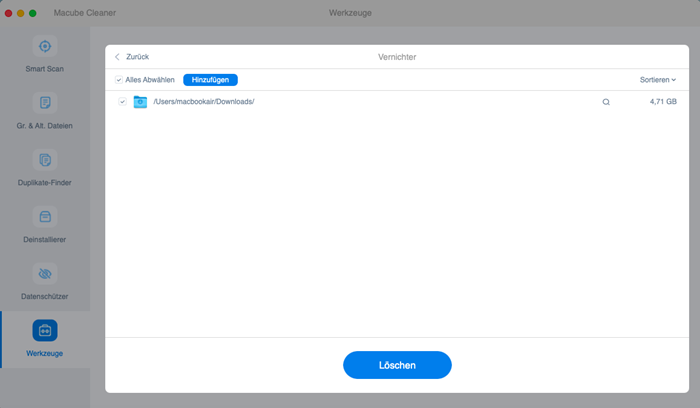Open Gr. & Alt. Dateien section
The image size is (700, 408).
click(45, 111)
